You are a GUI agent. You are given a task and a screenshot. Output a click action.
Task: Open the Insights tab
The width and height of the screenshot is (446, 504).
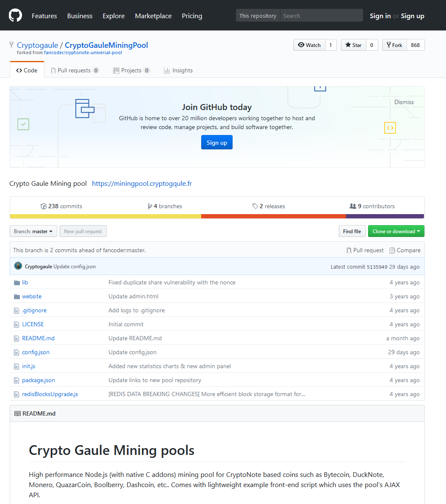tap(178, 70)
